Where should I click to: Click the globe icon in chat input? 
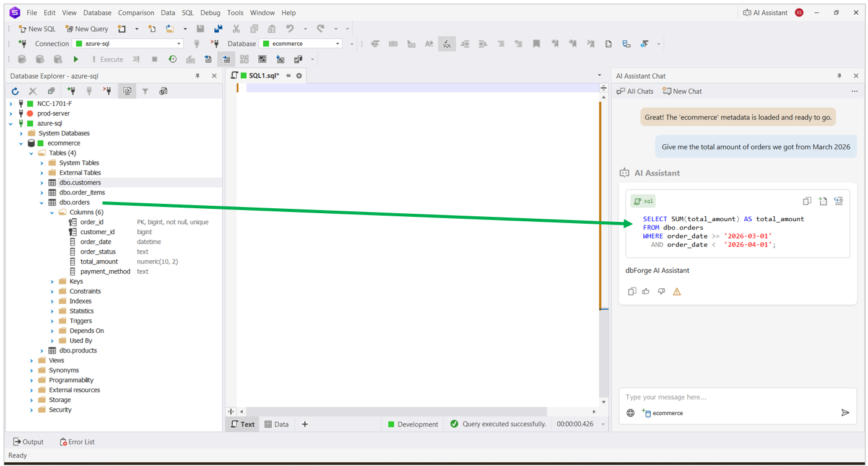(630, 413)
